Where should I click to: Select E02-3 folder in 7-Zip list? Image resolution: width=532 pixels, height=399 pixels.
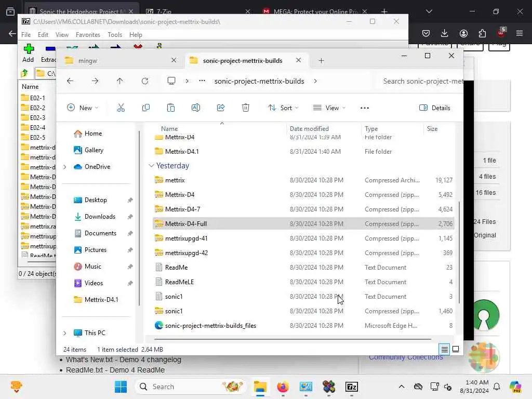37,118
